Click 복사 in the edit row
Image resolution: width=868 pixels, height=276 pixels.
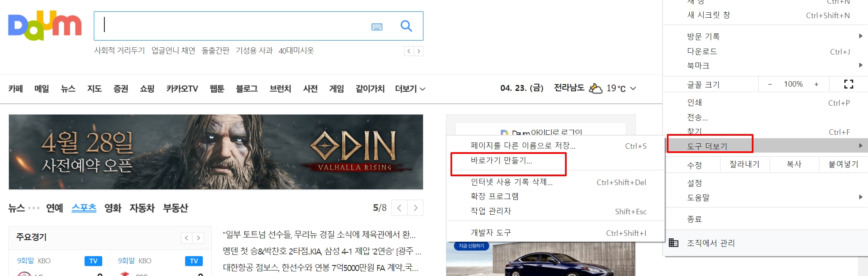coord(794,164)
